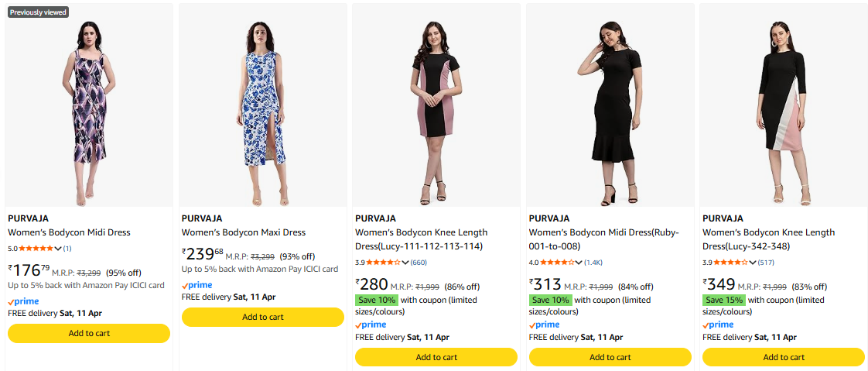Expand rating chevron on Lucy-111 dress
868x371 pixels.
coord(405,263)
